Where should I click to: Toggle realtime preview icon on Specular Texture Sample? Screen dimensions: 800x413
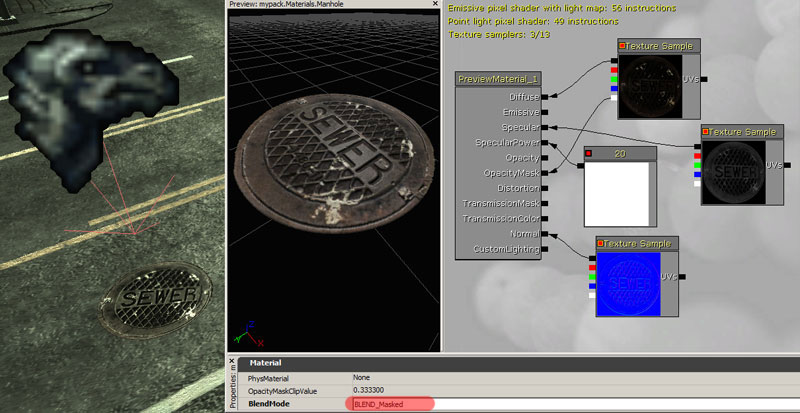pos(706,132)
